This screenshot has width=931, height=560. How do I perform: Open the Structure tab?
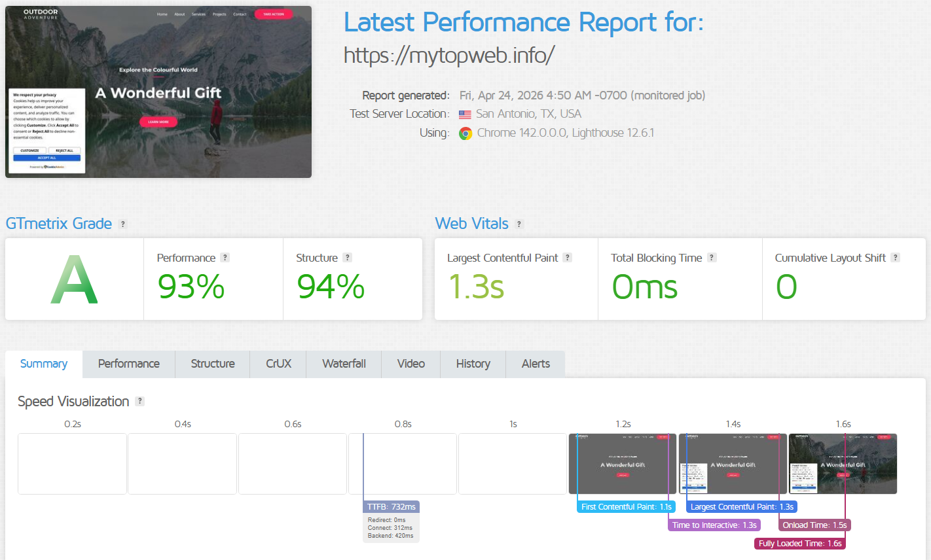(x=213, y=364)
